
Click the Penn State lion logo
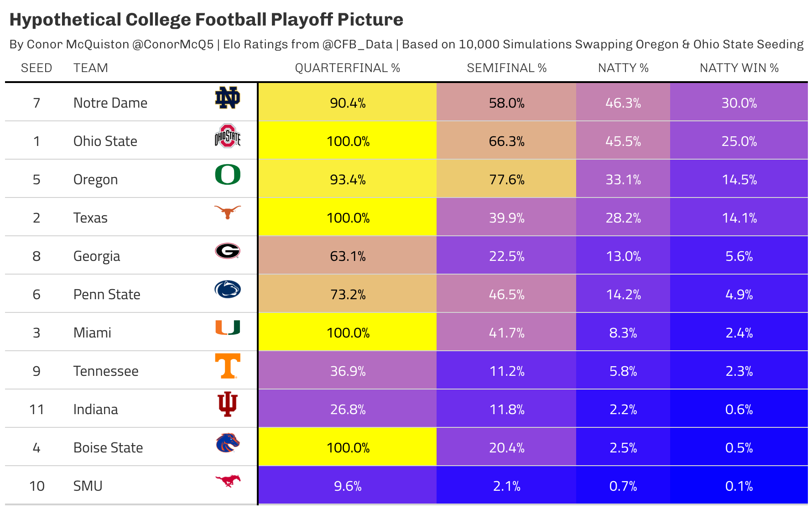pos(227,289)
